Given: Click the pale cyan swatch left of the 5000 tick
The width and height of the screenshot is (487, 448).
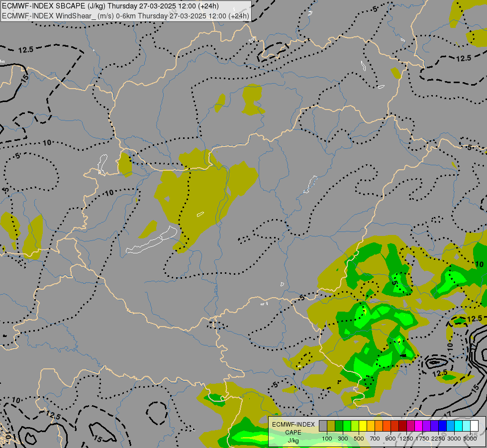Looking at the screenshot, I should pos(466,426).
